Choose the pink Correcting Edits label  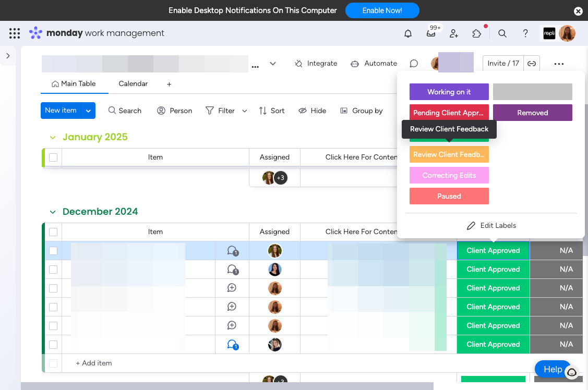pyautogui.click(x=449, y=175)
